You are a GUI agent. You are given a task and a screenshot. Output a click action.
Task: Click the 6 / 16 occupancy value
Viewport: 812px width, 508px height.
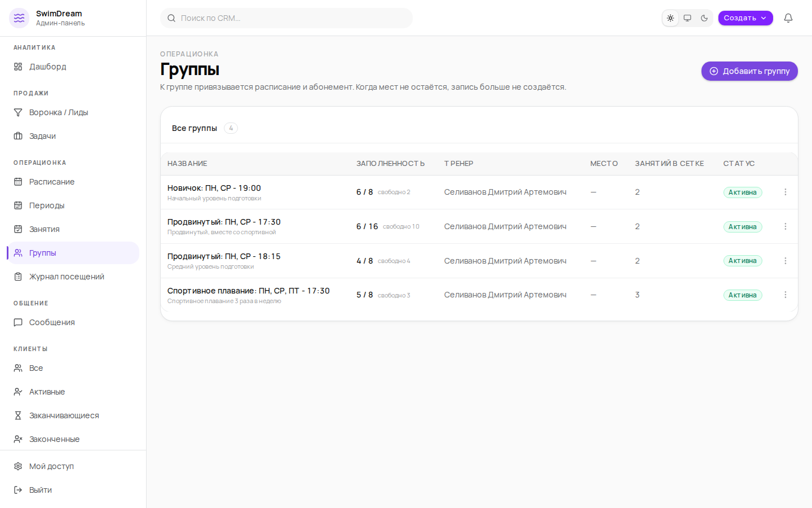pos(367,226)
